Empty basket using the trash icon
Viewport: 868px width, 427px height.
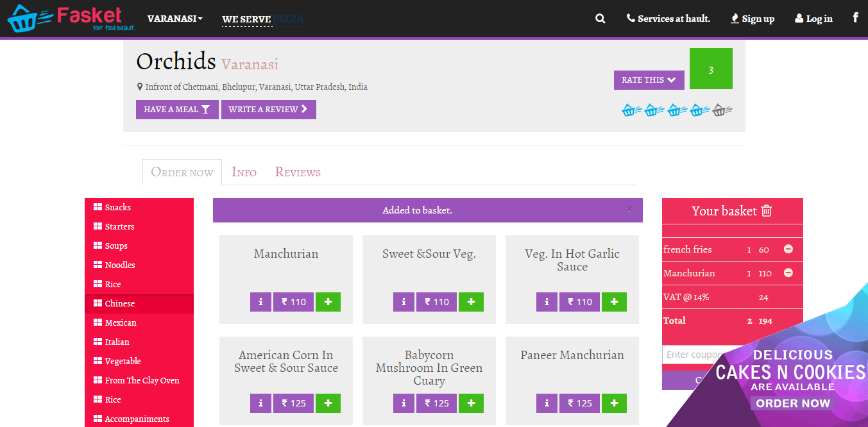[766, 210]
